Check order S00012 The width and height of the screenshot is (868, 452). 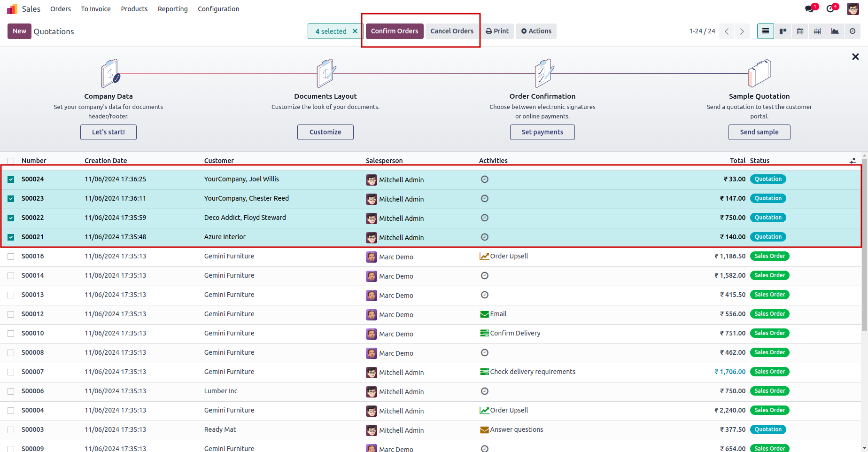click(x=11, y=314)
